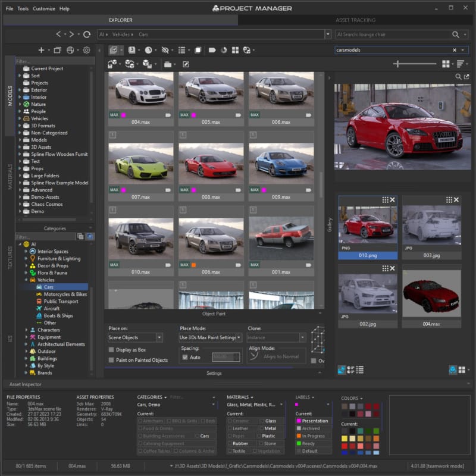Click the grid tiles toolbar icon
476x476 pixels.
click(235, 50)
